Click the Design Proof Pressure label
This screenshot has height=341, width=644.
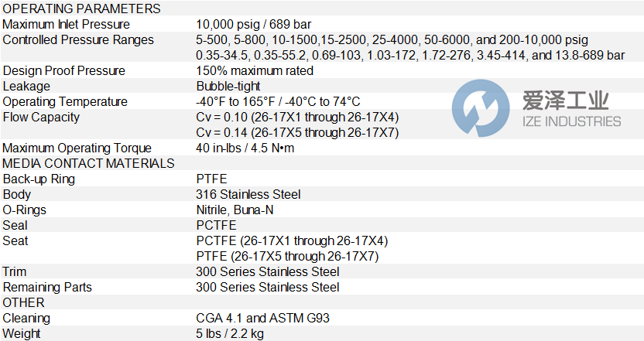click(x=64, y=70)
